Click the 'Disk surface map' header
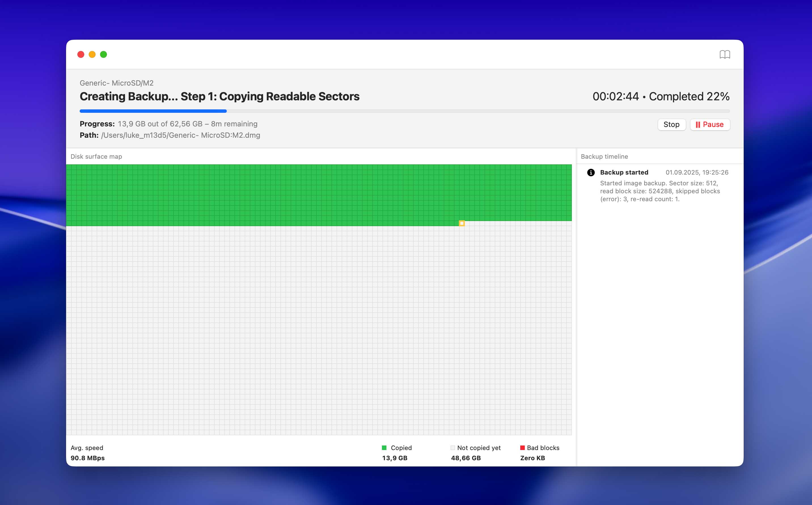This screenshot has height=505, width=812. [x=96, y=156]
